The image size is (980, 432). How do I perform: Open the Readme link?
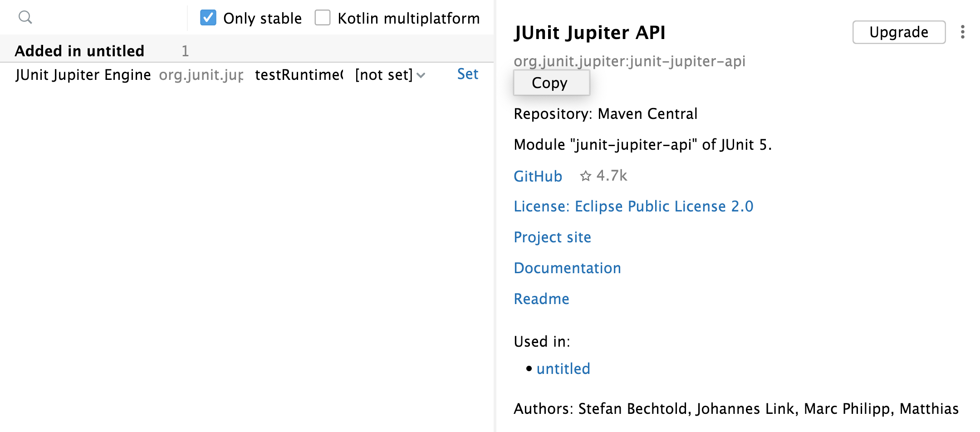click(541, 299)
